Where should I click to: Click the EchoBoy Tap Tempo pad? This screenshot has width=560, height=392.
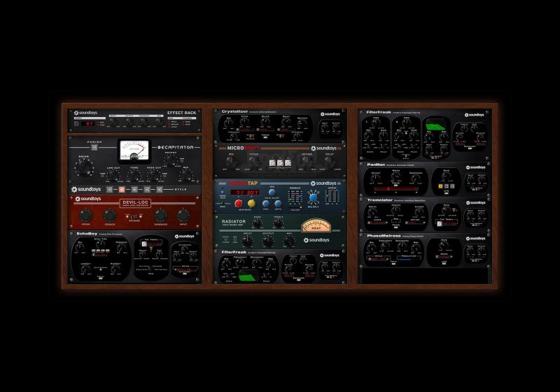tap(144, 244)
